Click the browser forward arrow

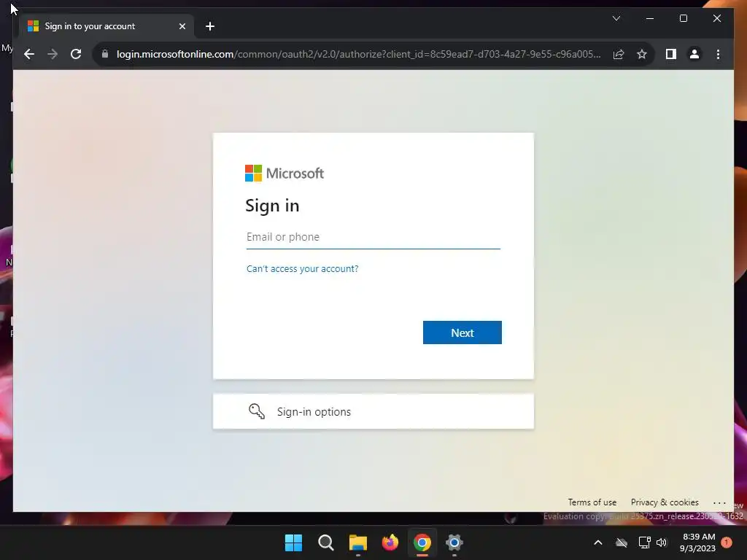coord(53,54)
